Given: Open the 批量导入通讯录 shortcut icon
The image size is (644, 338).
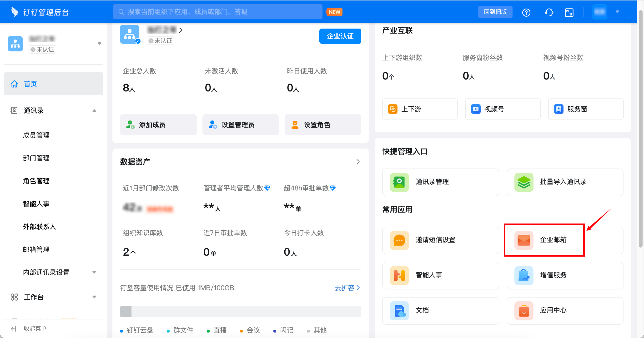Looking at the screenshot, I should coord(524,182).
